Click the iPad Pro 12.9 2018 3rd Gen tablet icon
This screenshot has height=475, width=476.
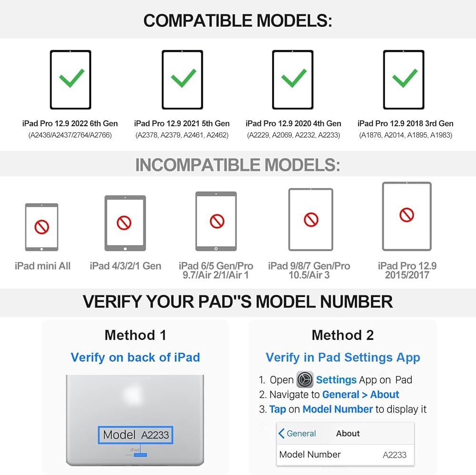(404, 79)
